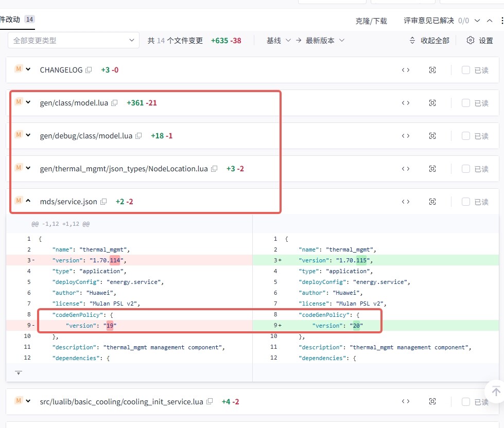Open fullscreen view for cooling_init_service.lua
This screenshot has width=504, height=428.
click(432, 401)
